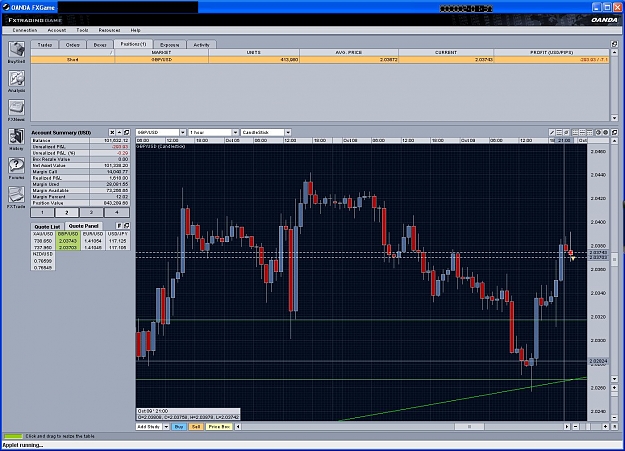Switch to the Boxes tab

(100, 45)
